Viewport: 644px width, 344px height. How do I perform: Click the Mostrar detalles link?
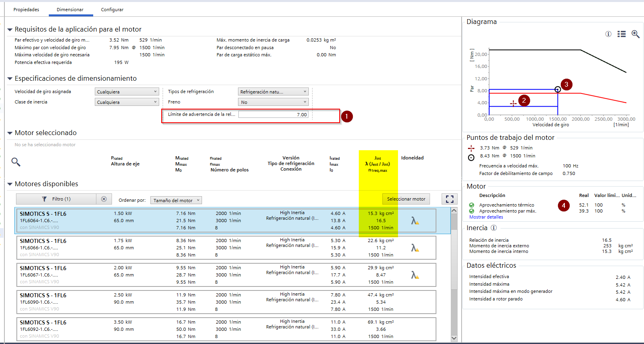coord(486,217)
